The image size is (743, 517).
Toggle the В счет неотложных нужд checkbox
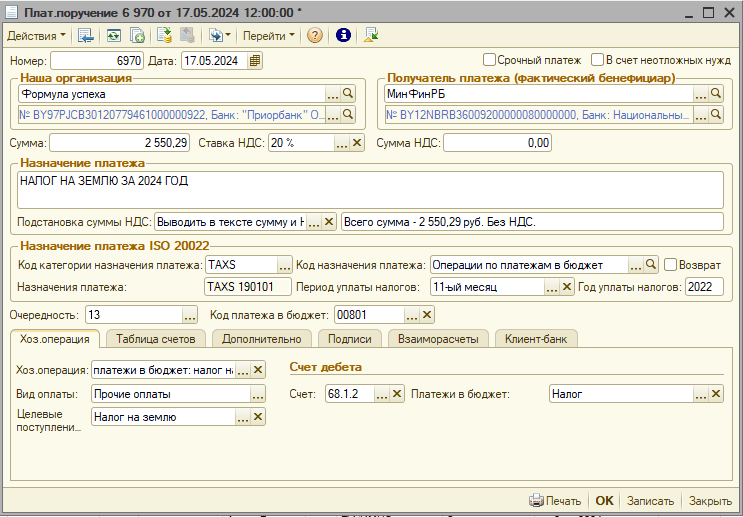click(x=598, y=60)
